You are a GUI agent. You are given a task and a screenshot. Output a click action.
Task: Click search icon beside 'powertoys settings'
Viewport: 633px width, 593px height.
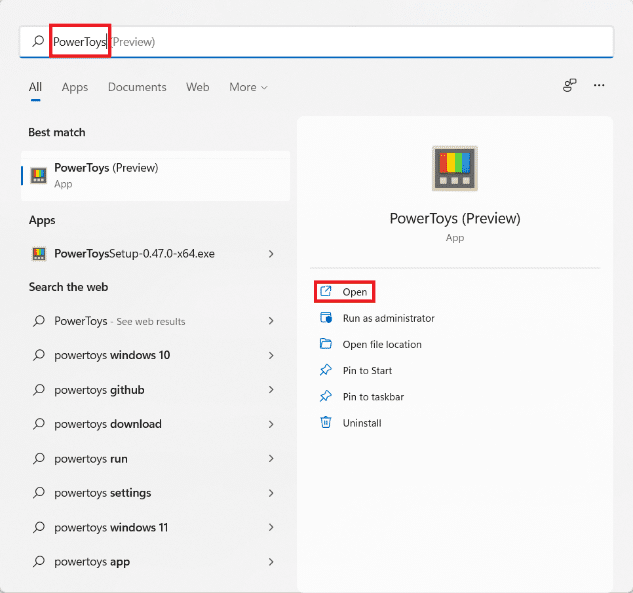(x=39, y=493)
